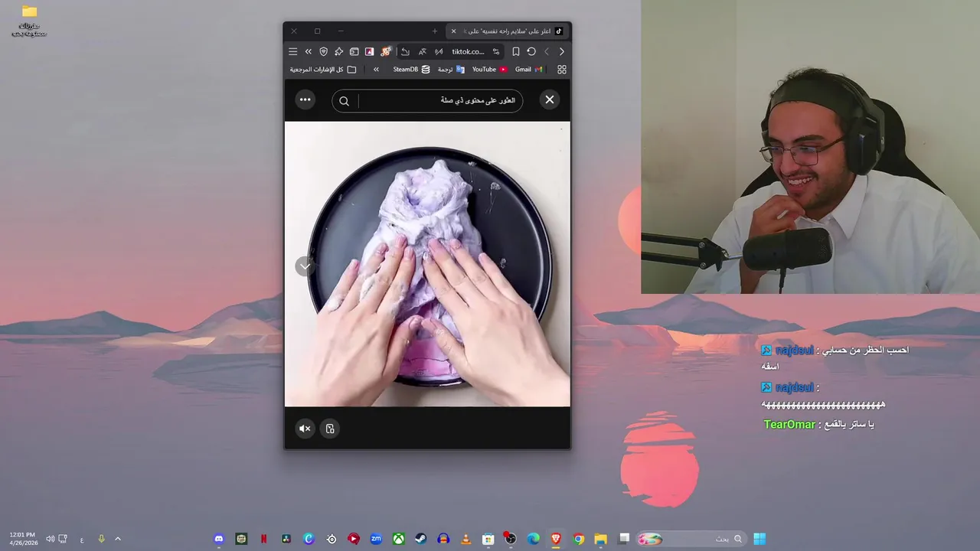Click the share arrow icon in address bar
The image size is (980, 551).
pos(406,51)
